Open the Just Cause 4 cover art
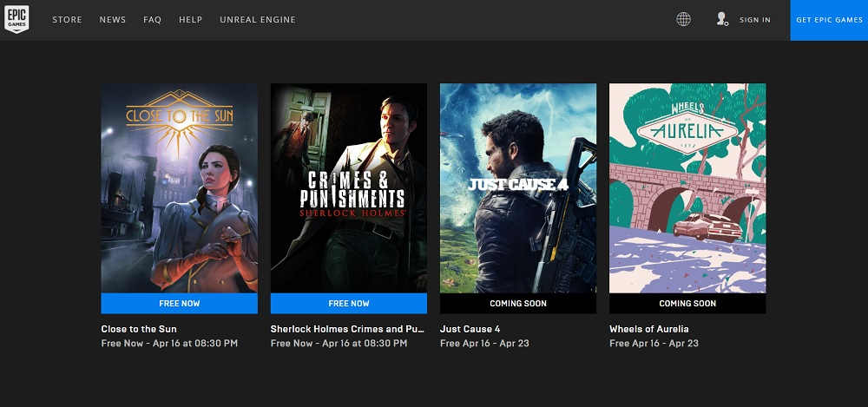The image size is (868, 407). (518, 188)
